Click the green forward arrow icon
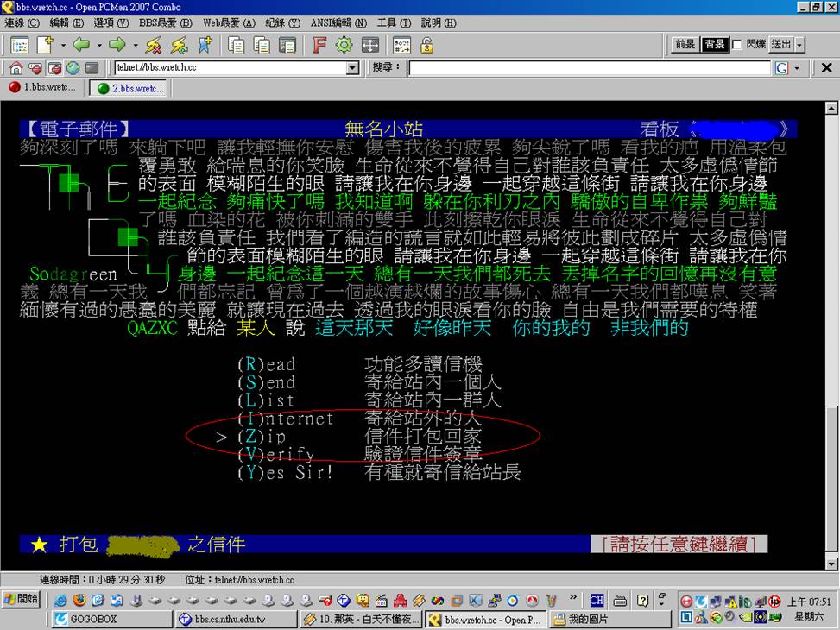The image size is (840, 630). 117,45
